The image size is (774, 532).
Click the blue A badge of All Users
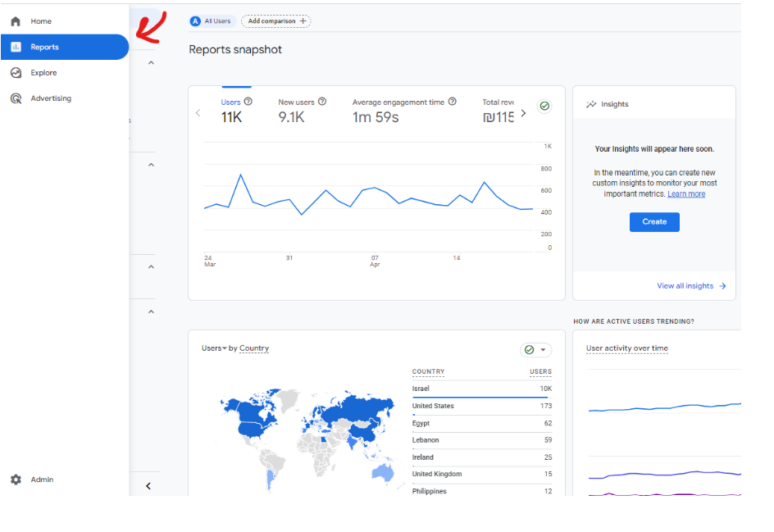coord(195,21)
